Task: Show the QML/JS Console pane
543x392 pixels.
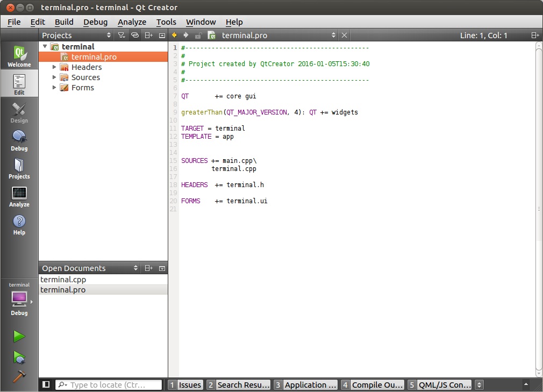Action: (x=440, y=384)
